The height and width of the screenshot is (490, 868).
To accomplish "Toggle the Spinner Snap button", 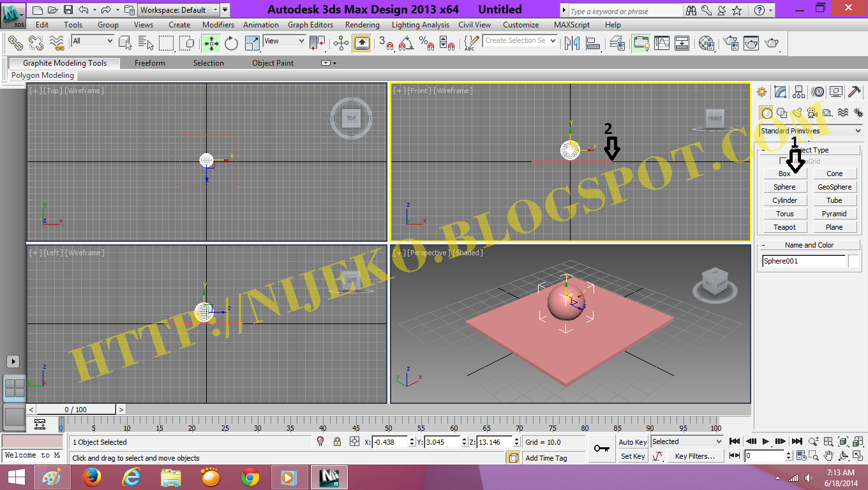I will pyautogui.click(x=447, y=43).
